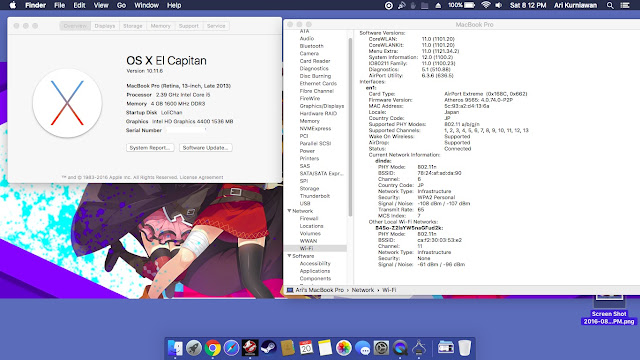Select Accessibility under Software
640x360 pixels.
point(315,264)
